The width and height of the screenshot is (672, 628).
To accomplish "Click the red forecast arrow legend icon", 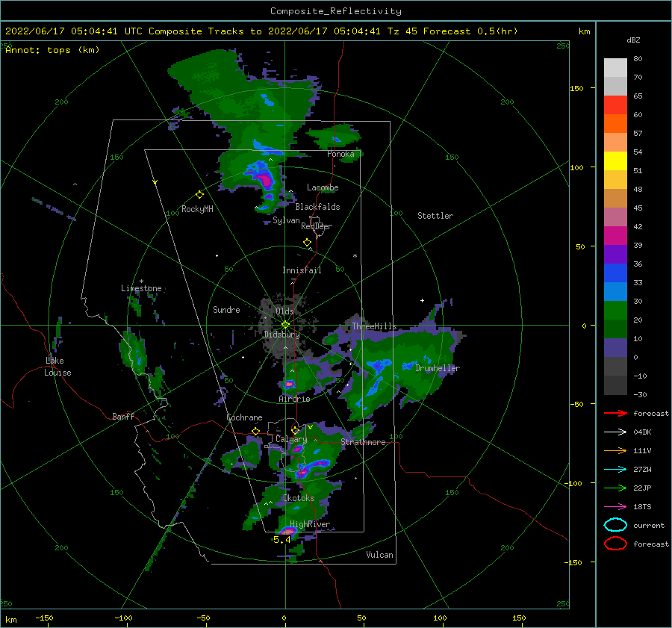I will (x=615, y=413).
